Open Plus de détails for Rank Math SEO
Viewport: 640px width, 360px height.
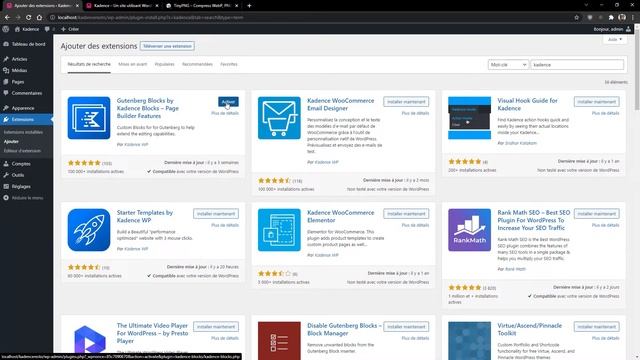click(x=605, y=225)
